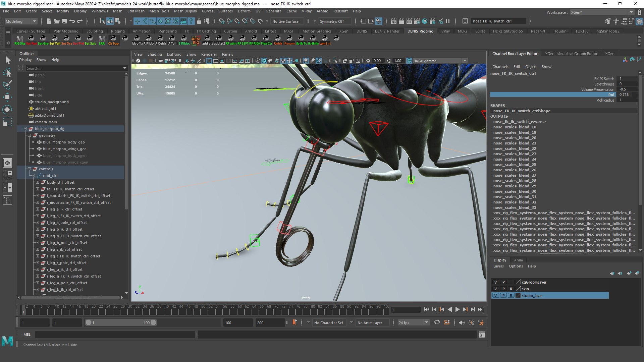Screen dimensions: 644x362
Task: Click the Symmetry: Off button
Action: pyautogui.click(x=334, y=21)
